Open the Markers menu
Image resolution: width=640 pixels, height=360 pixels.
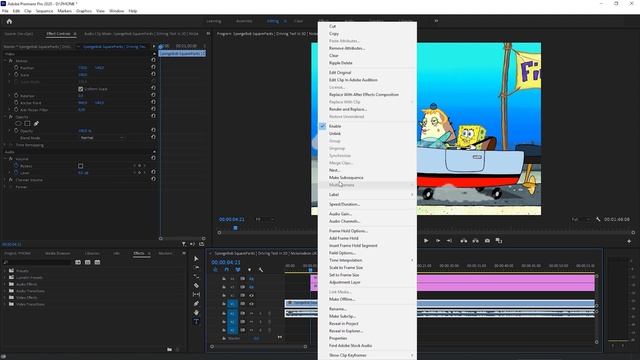coord(64,11)
